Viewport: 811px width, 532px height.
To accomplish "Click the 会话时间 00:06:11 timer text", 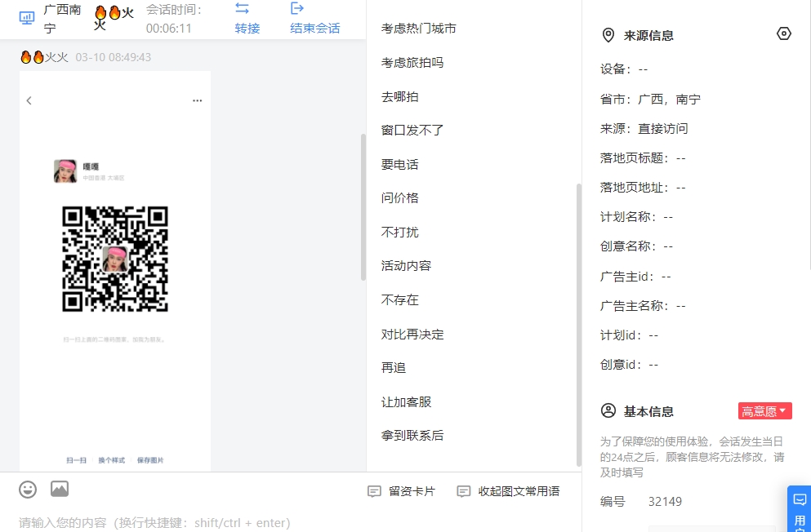I will (174, 19).
